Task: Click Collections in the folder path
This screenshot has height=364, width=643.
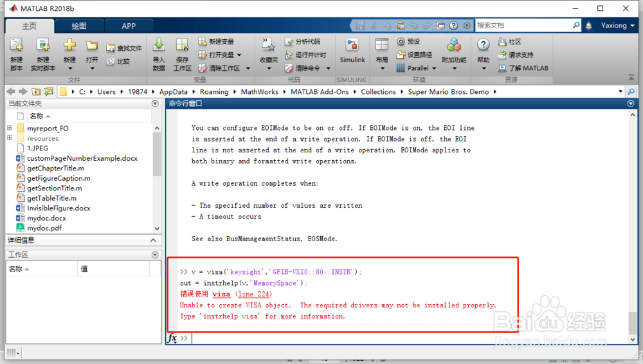Action: (378, 91)
